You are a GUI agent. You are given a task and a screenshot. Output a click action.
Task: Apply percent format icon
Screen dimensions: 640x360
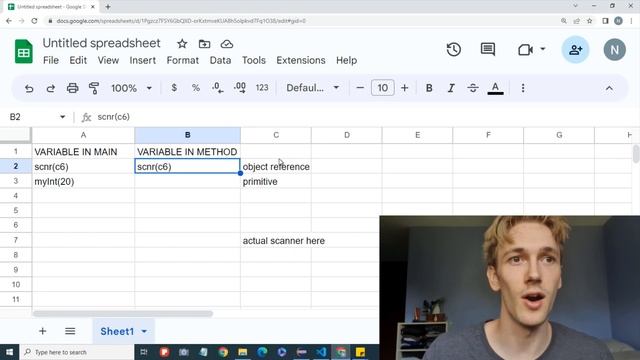point(196,88)
